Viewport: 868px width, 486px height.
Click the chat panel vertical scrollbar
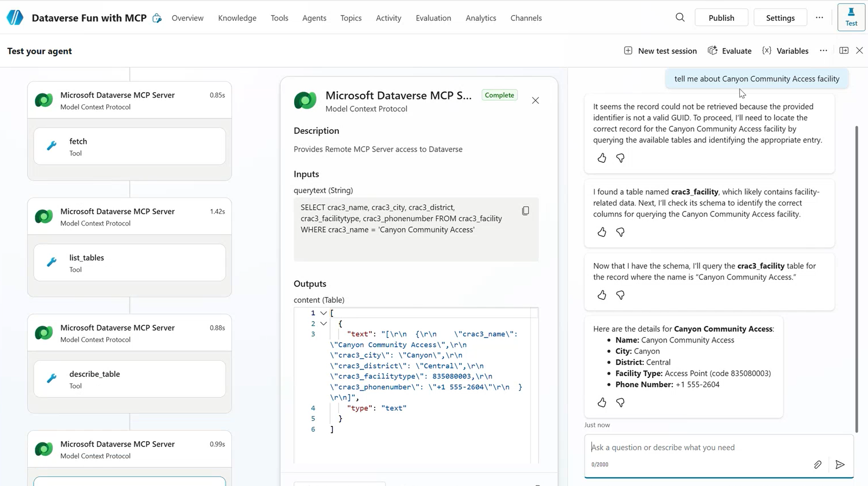coord(856,278)
